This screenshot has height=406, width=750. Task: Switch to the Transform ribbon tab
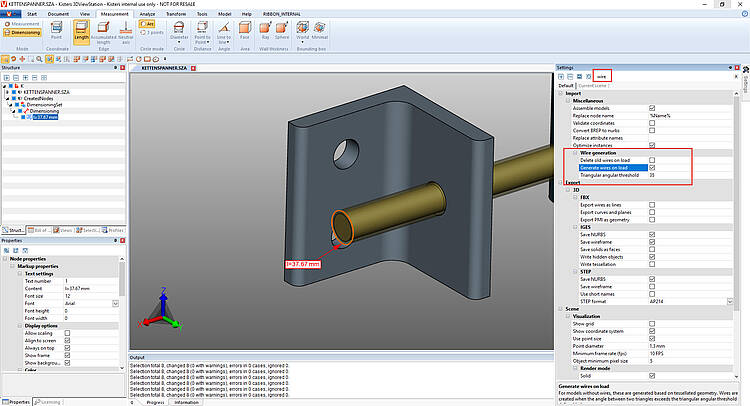tap(175, 15)
